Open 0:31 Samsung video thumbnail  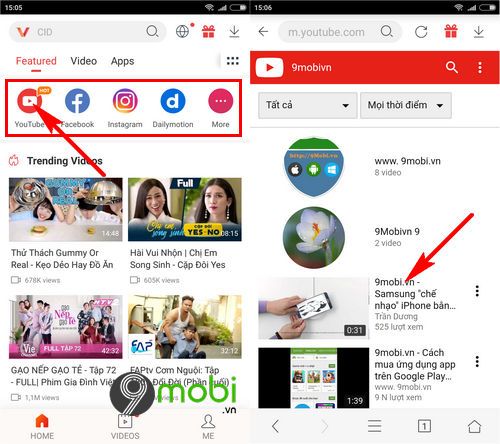tap(313, 308)
